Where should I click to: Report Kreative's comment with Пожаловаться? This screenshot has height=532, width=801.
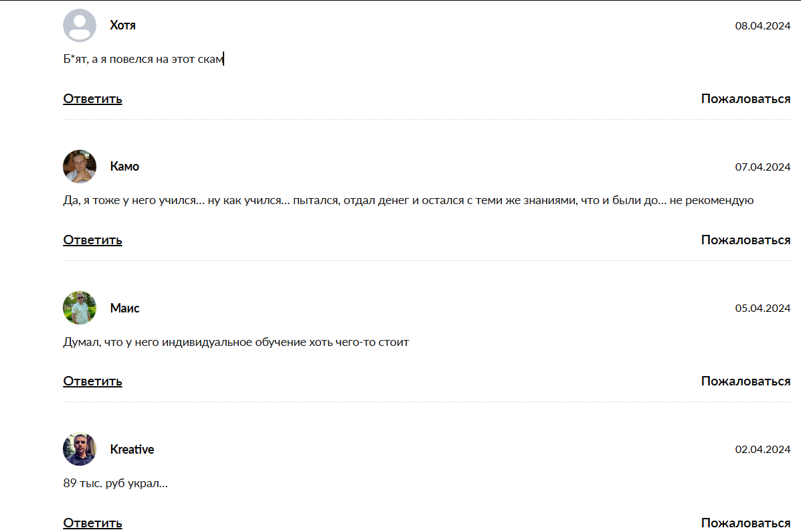(x=745, y=523)
